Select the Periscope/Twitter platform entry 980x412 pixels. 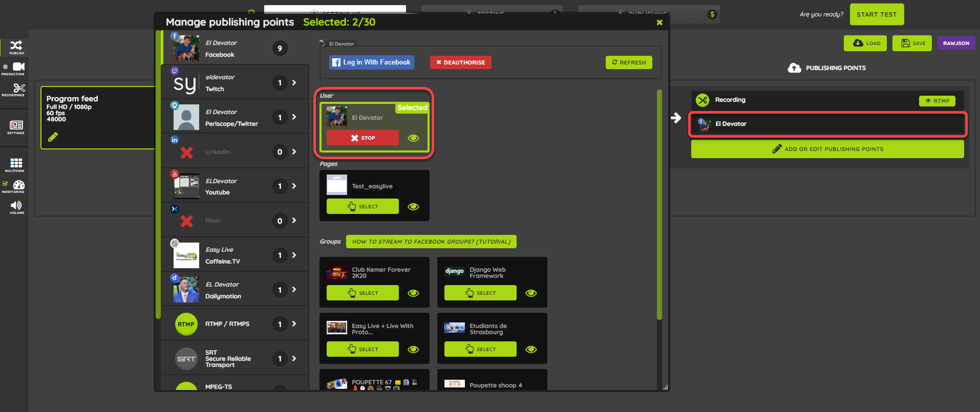236,117
